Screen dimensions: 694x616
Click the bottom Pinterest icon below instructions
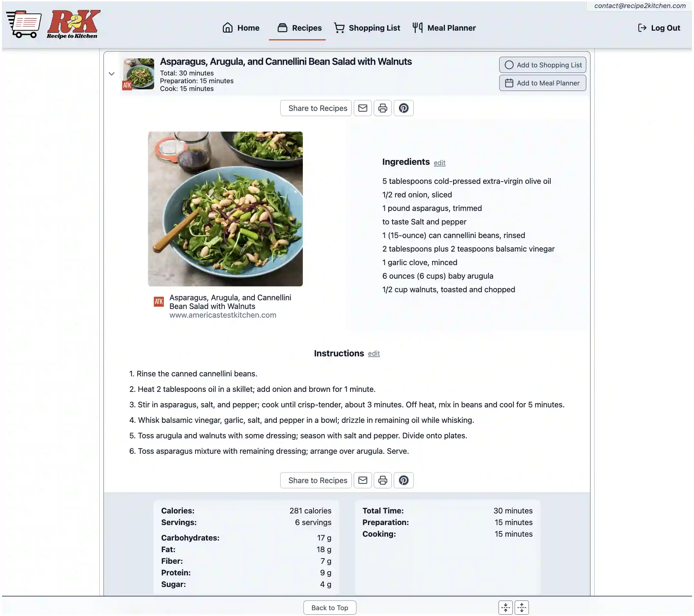tap(403, 480)
